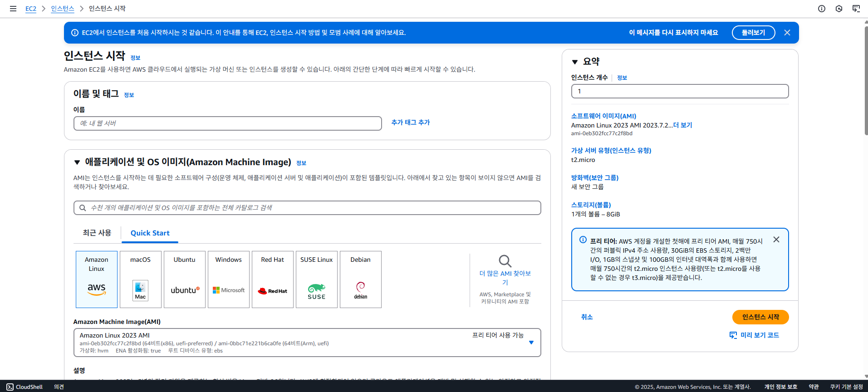Click the instance count field
Screen dimensions: 868x392
pyautogui.click(x=680, y=91)
